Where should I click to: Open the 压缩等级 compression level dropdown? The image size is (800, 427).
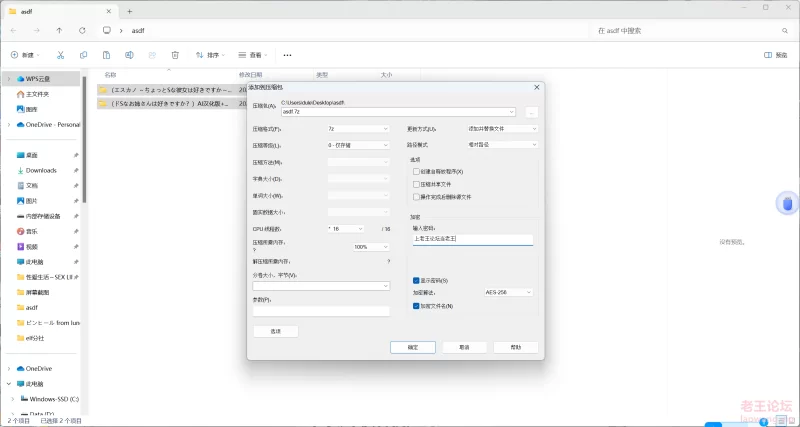(358, 145)
